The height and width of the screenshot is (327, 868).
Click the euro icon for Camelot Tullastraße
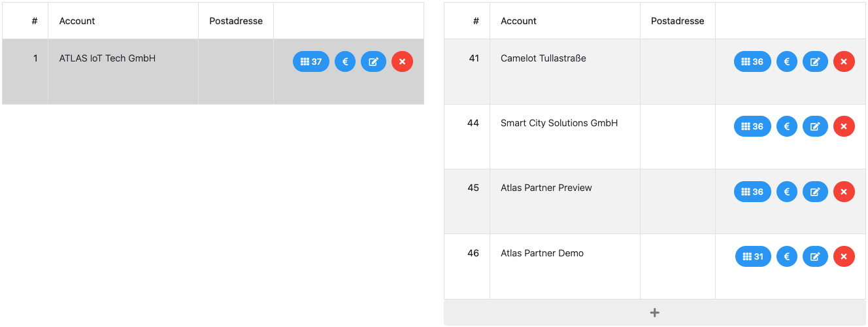(787, 61)
